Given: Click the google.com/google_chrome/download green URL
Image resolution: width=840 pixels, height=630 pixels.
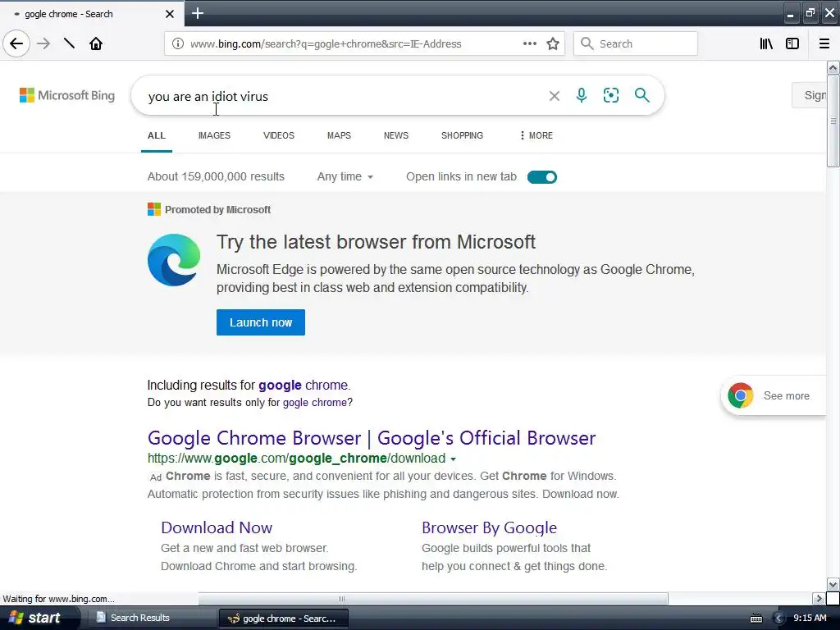Looking at the screenshot, I should [296, 459].
